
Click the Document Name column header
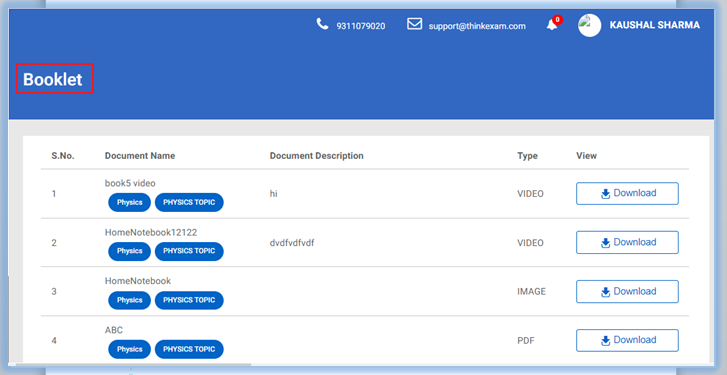140,156
